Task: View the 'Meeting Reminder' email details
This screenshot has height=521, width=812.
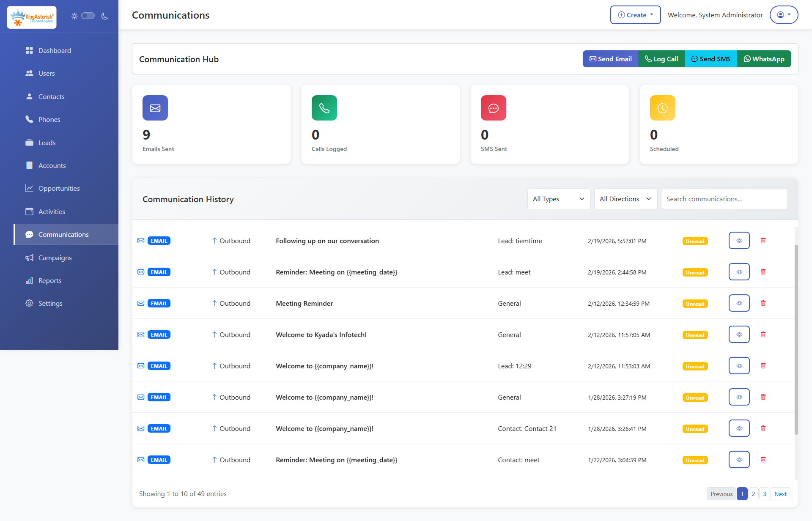Action: point(739,303)
